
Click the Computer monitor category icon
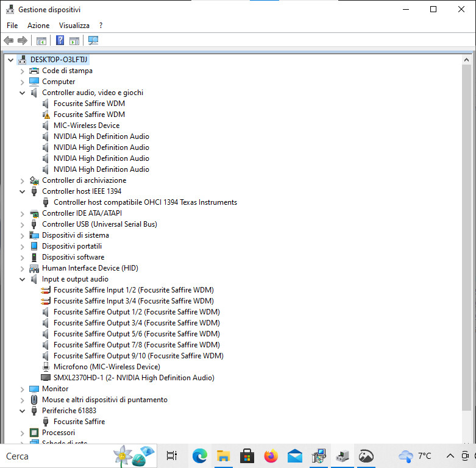[34, 82]
